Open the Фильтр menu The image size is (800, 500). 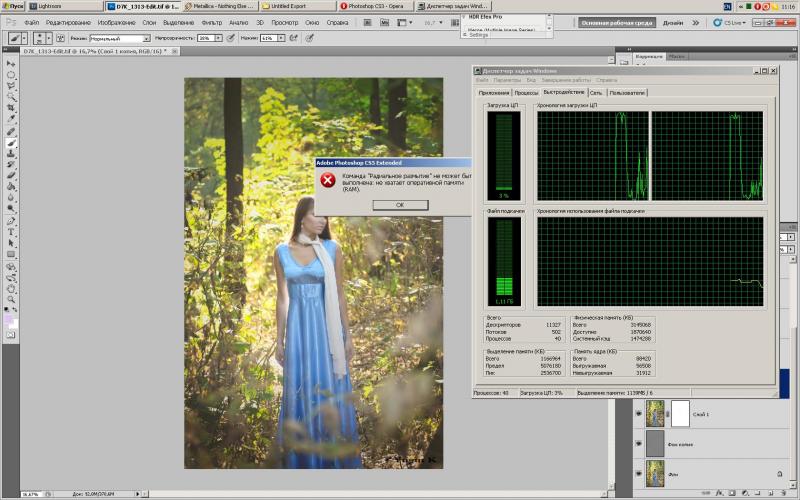[212, 22]
